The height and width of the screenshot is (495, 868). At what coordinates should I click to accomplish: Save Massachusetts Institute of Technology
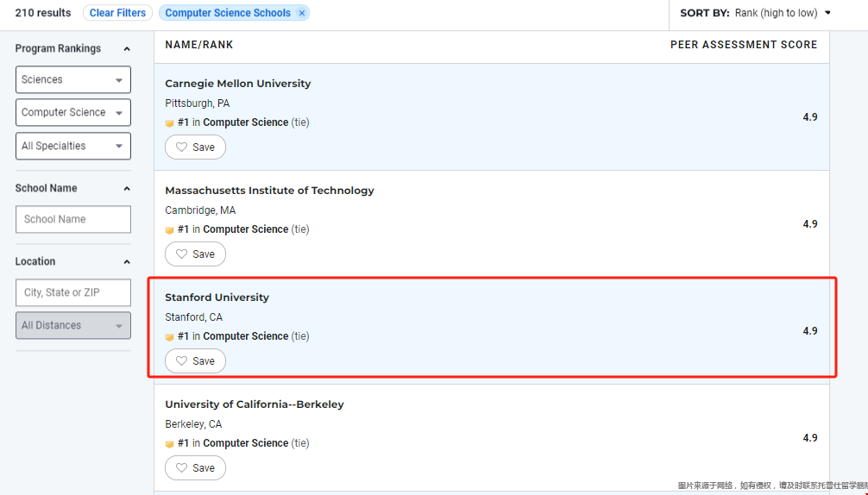[x=195, y=254]
